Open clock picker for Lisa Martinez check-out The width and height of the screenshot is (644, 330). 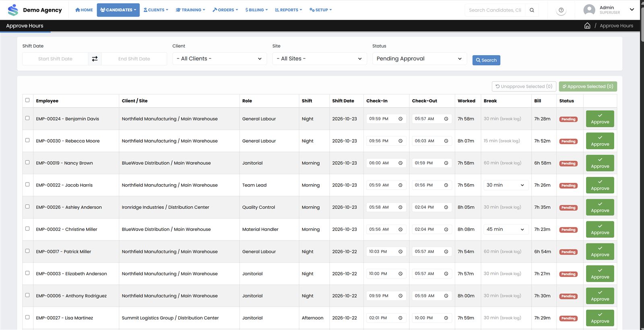446,318
